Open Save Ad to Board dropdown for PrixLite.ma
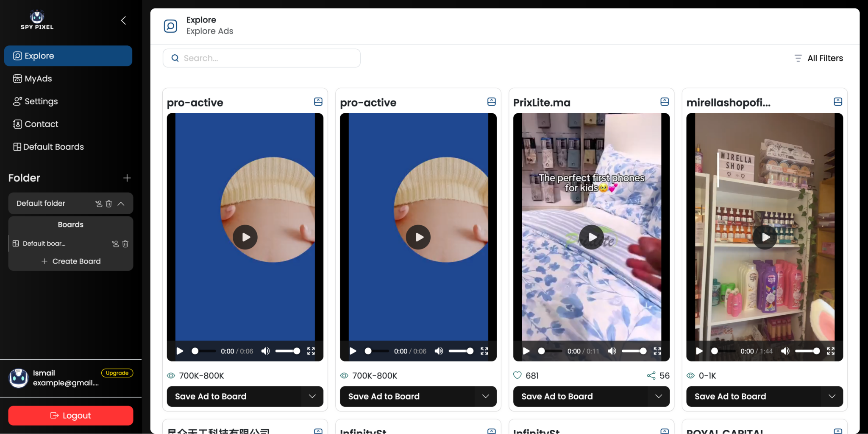 click(x=658, y=396)
